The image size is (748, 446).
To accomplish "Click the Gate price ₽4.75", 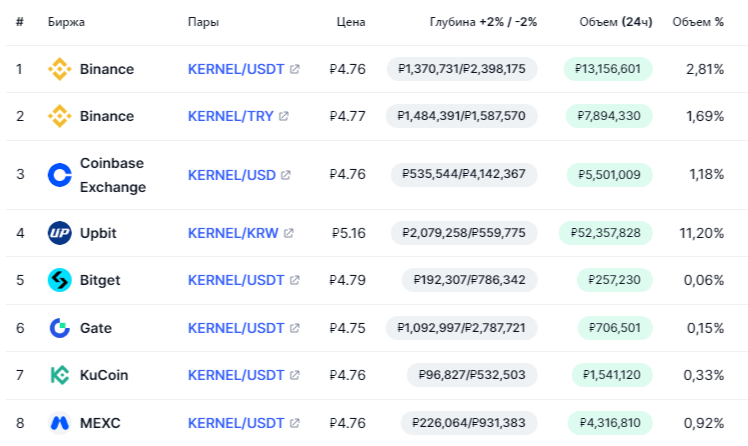I will click(348, 328).
